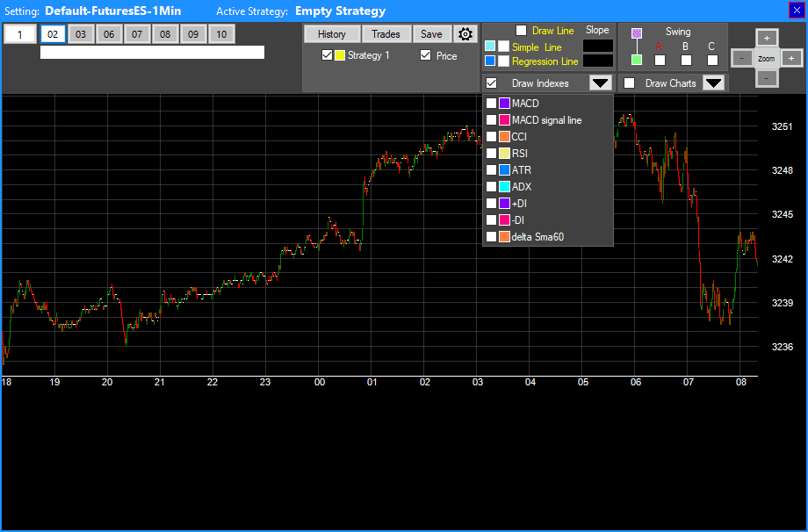Open settings with the gear icon
The height and width of the screenshot is (532, 808).
465,34
